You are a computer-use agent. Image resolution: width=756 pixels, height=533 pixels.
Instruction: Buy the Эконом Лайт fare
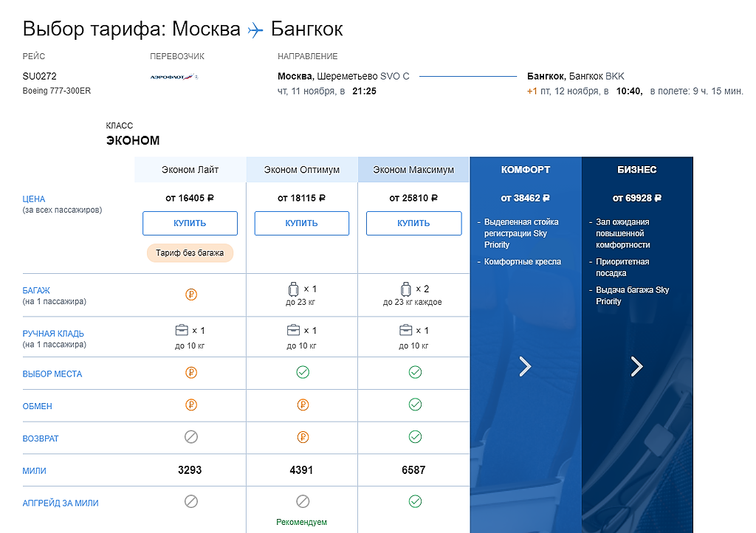click(x=190, y=223)
